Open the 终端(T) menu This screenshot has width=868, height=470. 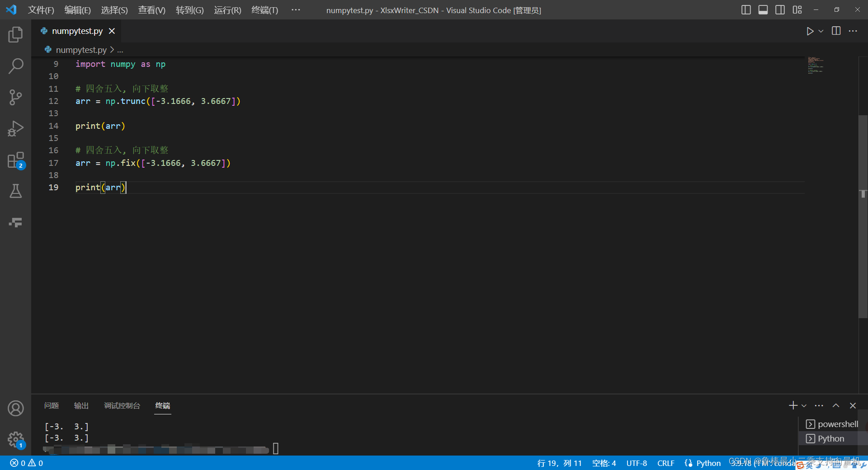pyautogui.click(x=265, y=10)
